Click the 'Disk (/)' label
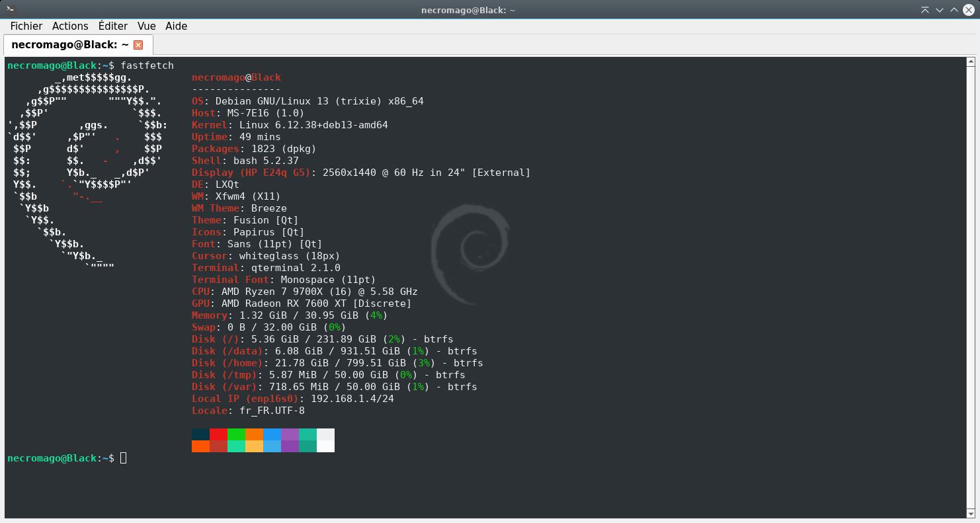The height and width of the screenshot is (523, 980). pyautogui.click(x=216, y=339)
